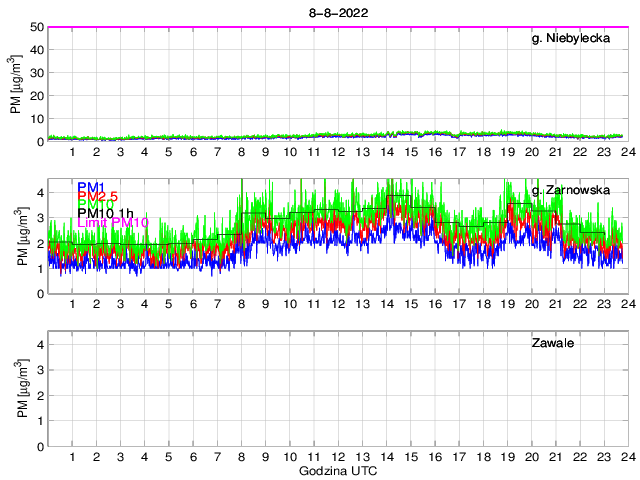Click the Godzina UTC axis label
This screenshot has width=640, height=480.
pos(337,470)
